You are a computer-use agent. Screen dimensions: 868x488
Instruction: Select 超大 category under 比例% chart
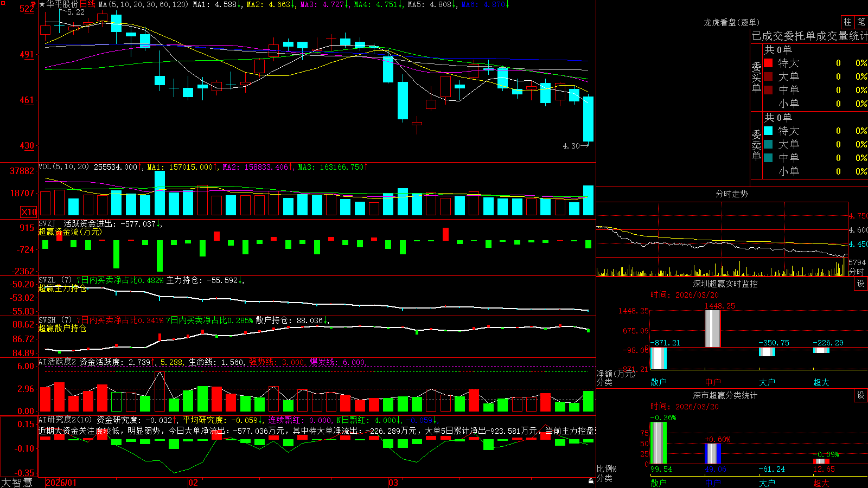(821, 483)
